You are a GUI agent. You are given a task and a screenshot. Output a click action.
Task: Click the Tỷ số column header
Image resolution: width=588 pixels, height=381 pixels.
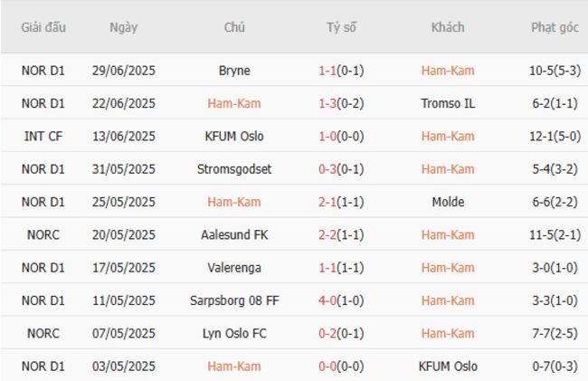(341, 27)
